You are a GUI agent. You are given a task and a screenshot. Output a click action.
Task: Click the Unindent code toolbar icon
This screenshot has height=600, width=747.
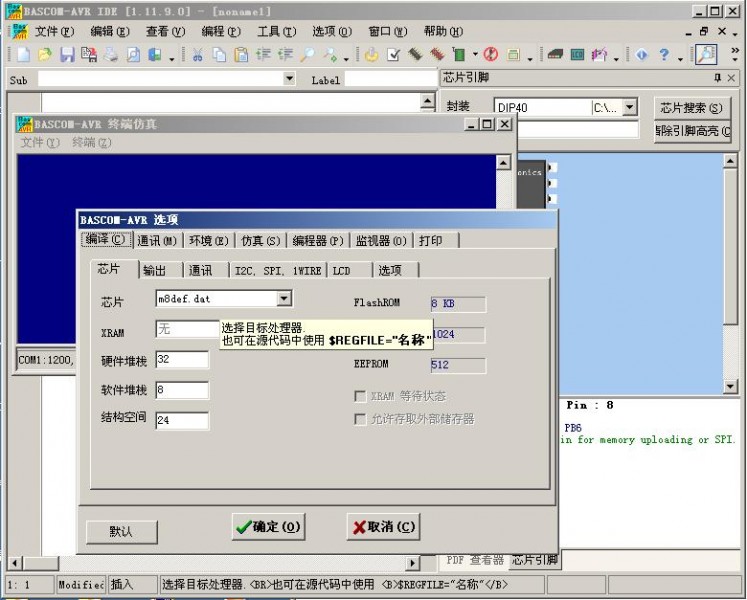285,54
